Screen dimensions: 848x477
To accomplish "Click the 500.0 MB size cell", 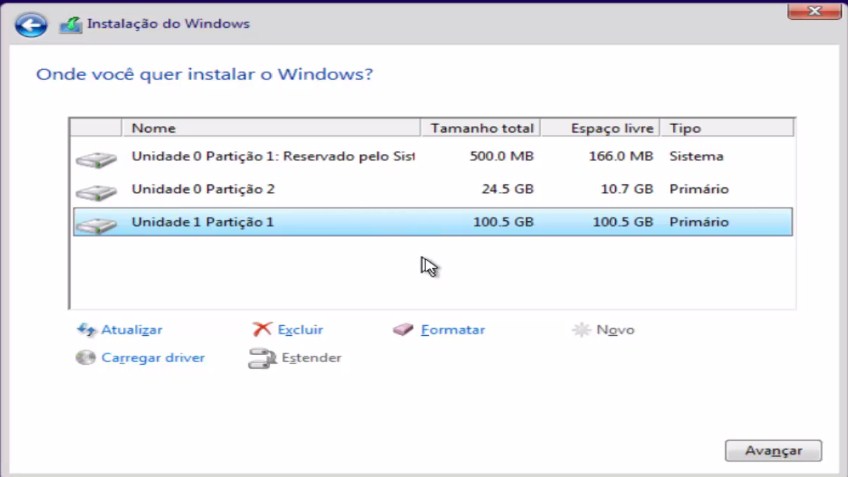I will coord(501,156).
